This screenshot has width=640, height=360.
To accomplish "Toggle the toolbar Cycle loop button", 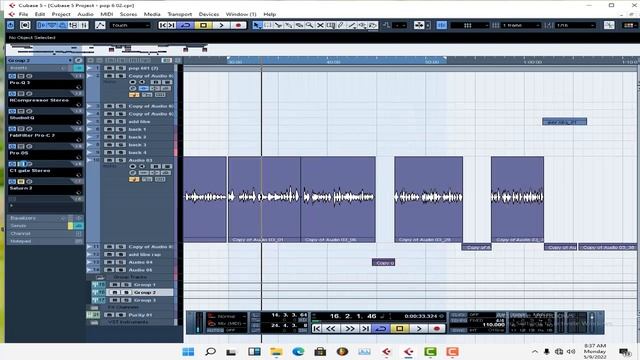I will [186, 25].
